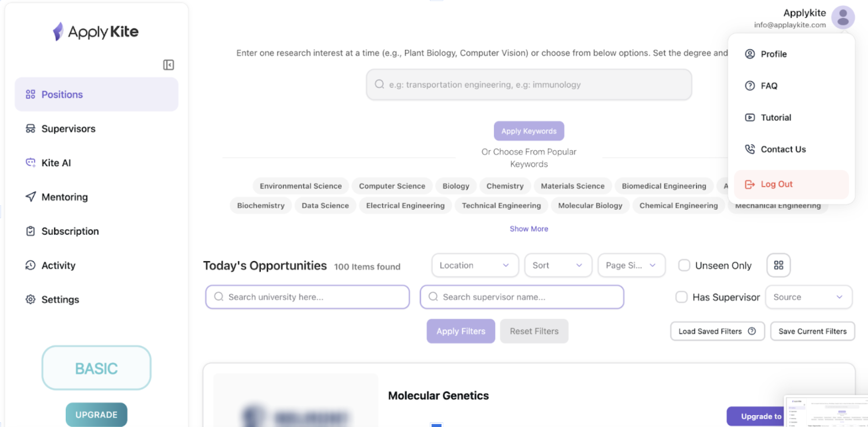Click the Show More keywords link
Screen dimensions: 868x427
529,229
